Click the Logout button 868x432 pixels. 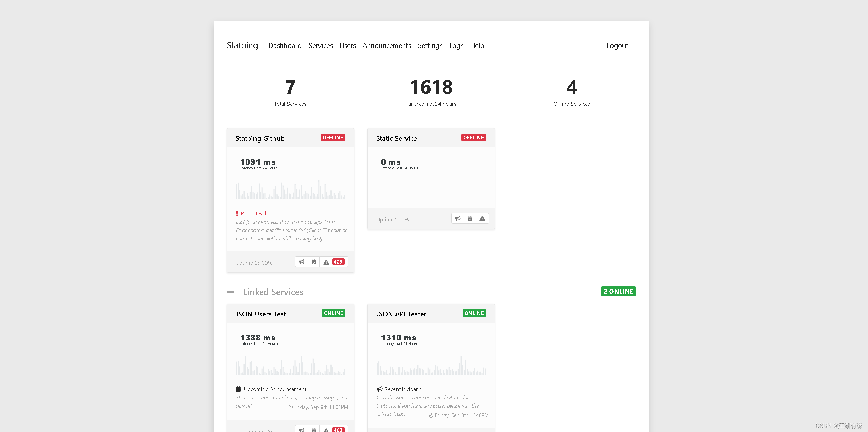(x=617, y=45)
